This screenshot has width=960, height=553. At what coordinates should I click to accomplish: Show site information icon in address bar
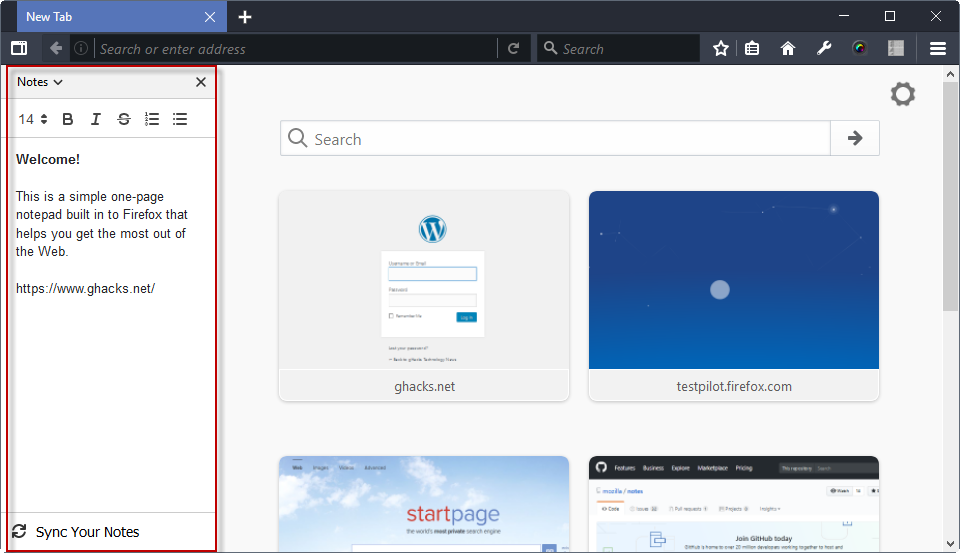pyautogui.click(x=81, y=48)
